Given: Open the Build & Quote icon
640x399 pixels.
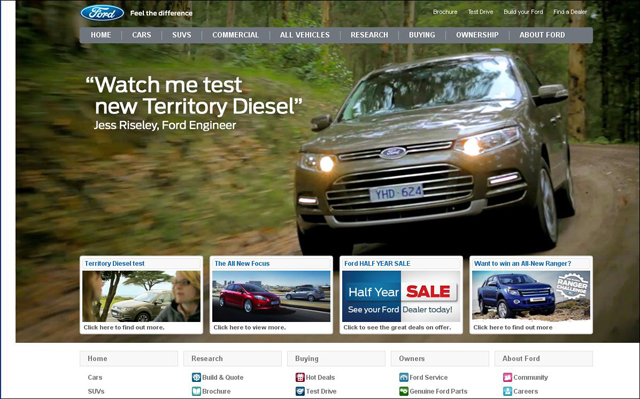Looking at the screenshot, I should point(196,377).
